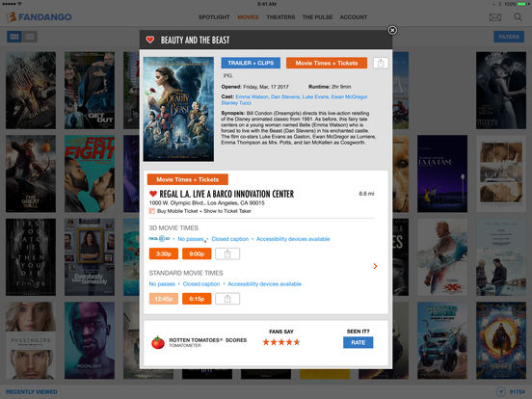Open Closed caption link under Standard Movie Times
Screen dimensions: 532x399
201,284
